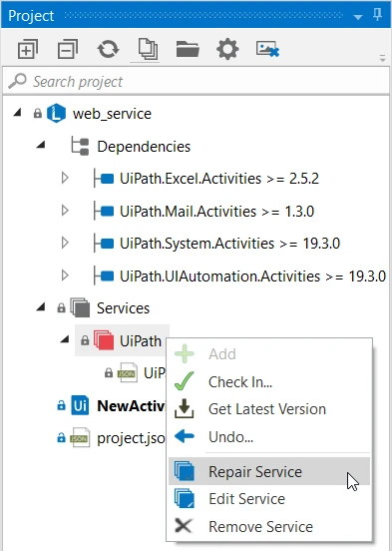Collapse the UiPath service node

(x=64, y=339)
